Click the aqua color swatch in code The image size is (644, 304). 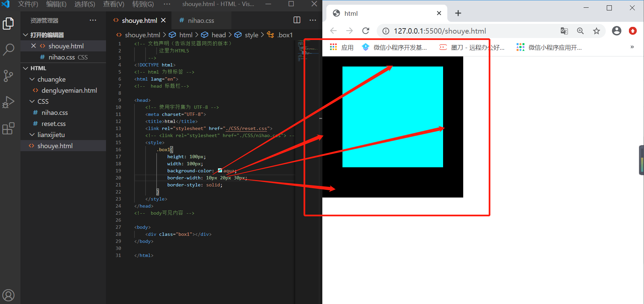coord(220,170)
